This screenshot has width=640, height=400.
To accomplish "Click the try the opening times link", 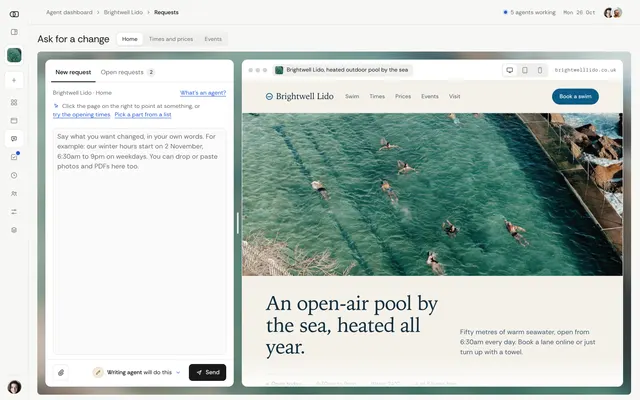I will point(82,115).
